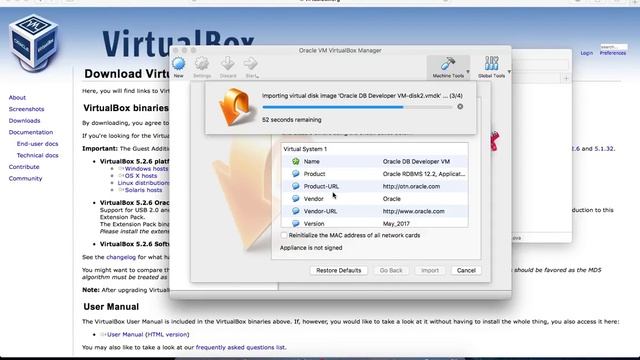The image size is (640, 360).
Task: Click the Start arrow icon
Action: pyautogui.click(x=250, y=64)
